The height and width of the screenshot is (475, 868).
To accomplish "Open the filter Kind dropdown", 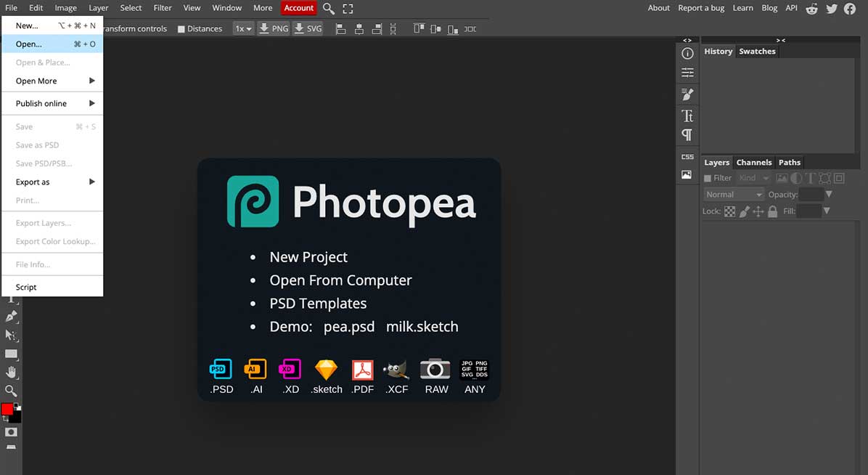I will coord(754,178).
